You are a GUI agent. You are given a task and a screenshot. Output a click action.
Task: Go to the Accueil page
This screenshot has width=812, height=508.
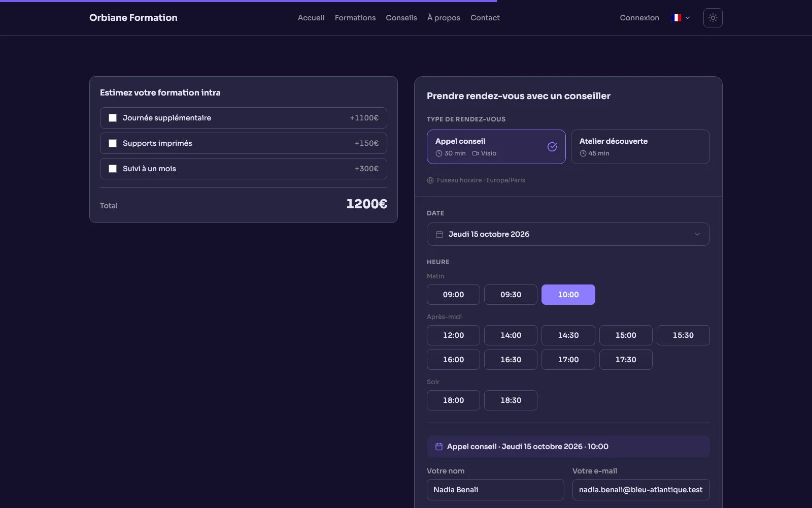coord(311,18)
